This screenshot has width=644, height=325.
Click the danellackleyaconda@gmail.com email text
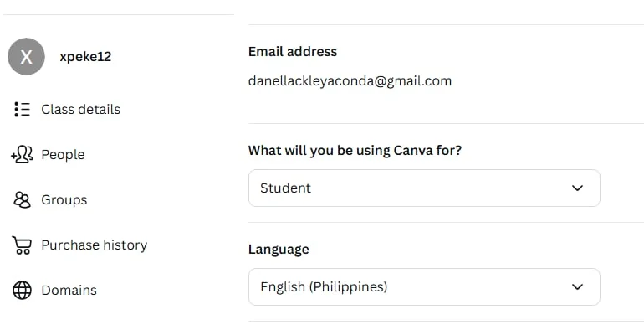[350, 81]
